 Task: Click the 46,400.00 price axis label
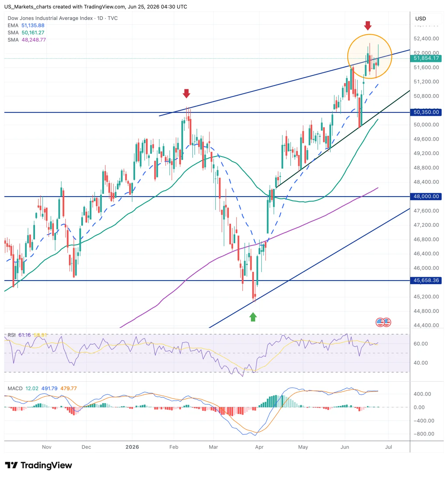426,254
